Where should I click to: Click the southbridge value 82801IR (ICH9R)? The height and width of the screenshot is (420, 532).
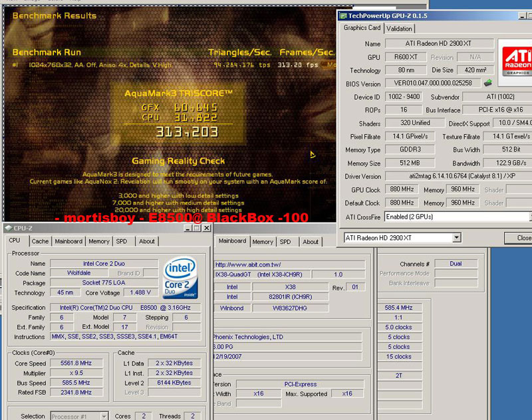coord(291,297)
